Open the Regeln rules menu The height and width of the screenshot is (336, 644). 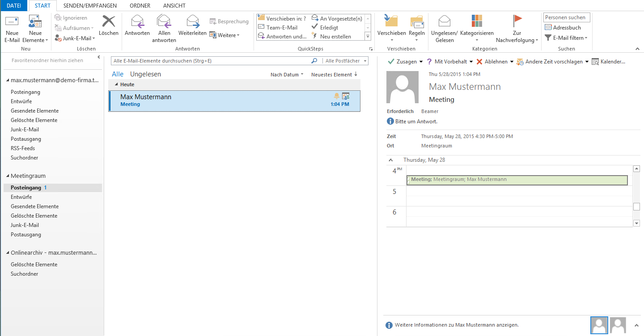point(417,29)
